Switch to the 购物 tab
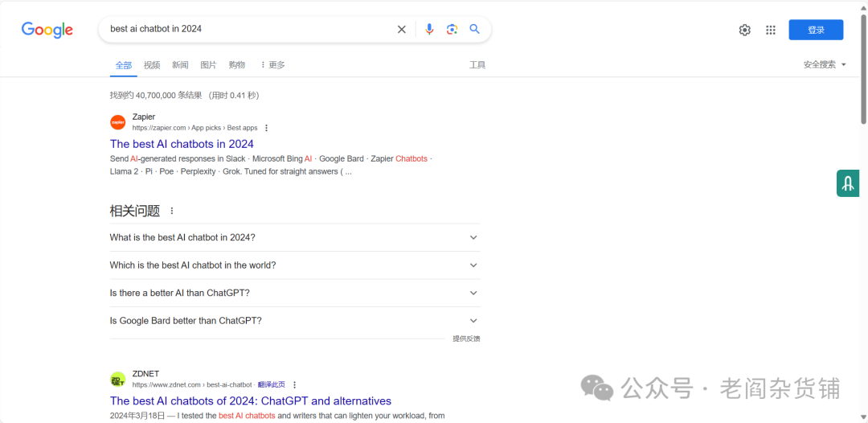Viewport: 868px width, 423px height. [236, 65]
